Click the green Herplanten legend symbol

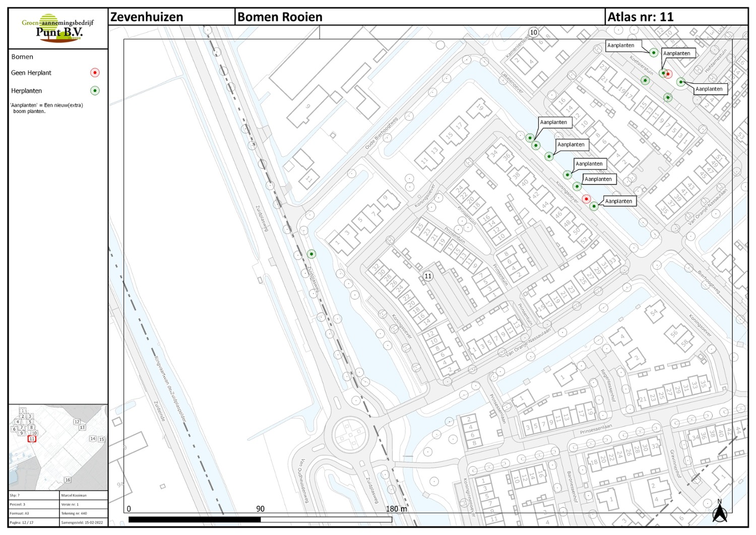pyautogui.click(x=95, y=91)
